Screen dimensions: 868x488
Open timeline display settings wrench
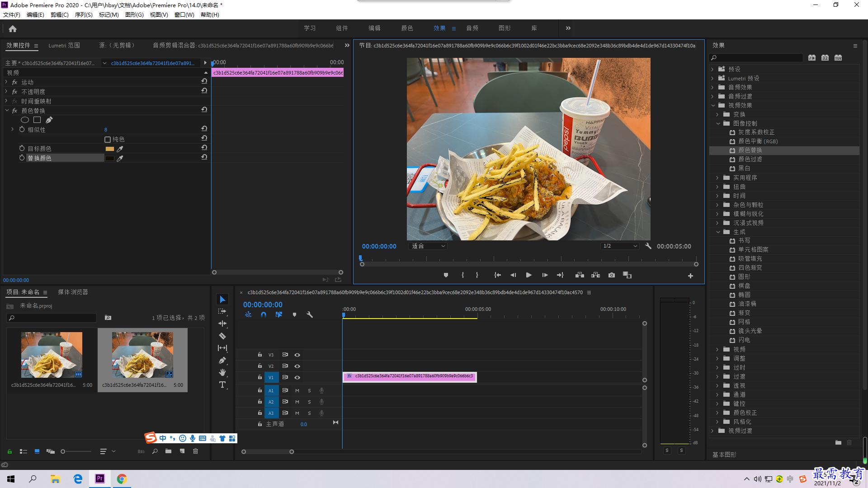(x=310, y=314)
